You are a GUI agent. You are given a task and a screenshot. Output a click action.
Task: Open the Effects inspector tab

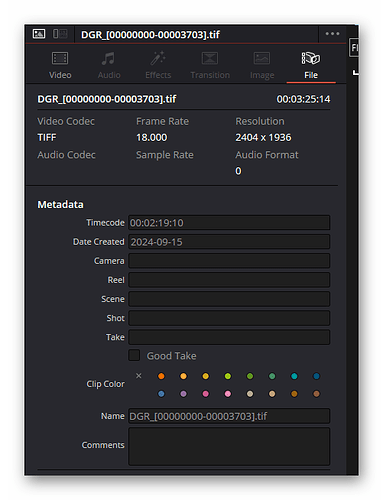click(x=158, y=65)
